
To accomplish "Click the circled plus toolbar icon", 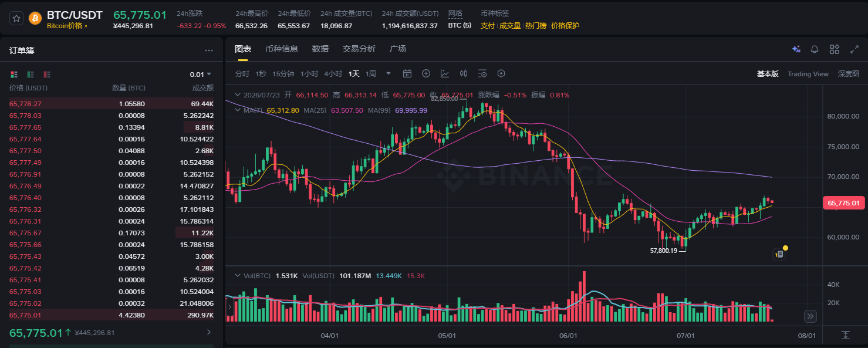I will tap(426, 74).
